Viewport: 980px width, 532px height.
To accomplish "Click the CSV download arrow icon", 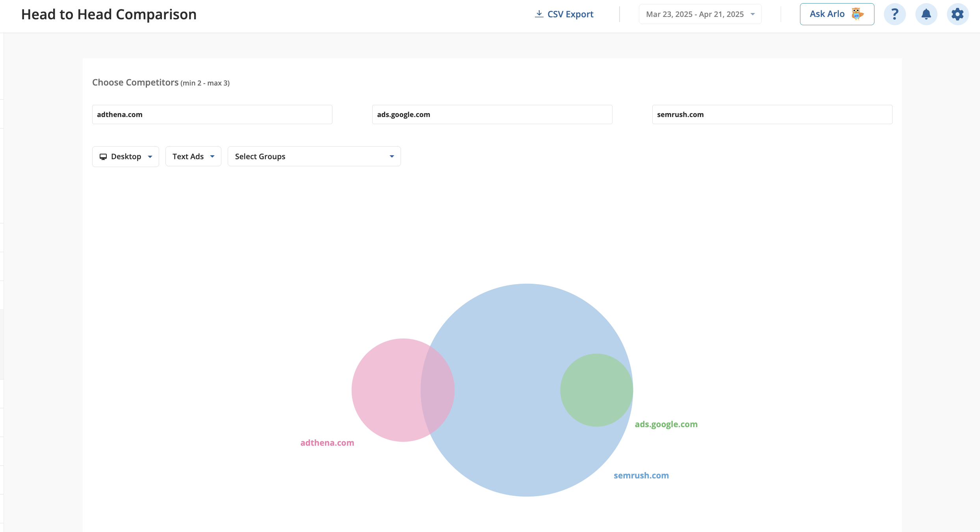I will (x=539, y=14).
